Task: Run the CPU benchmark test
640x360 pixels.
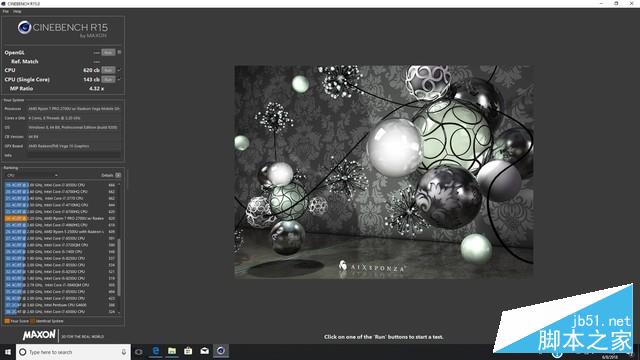Action: 108,70
